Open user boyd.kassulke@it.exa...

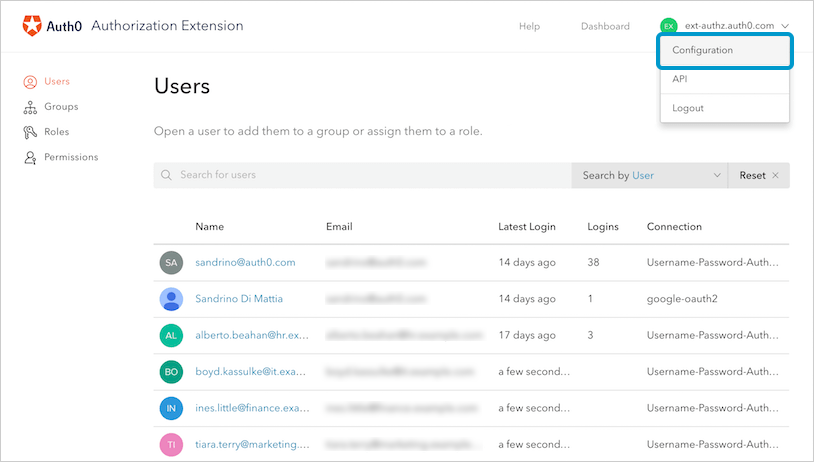(250, 371)
